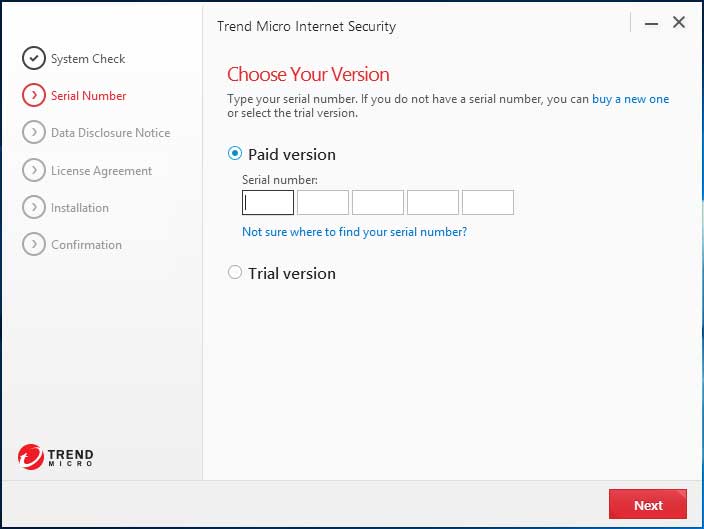Click the Trend Micro logo
Viewport: 704px width, 529px height.
pos(56,457)
